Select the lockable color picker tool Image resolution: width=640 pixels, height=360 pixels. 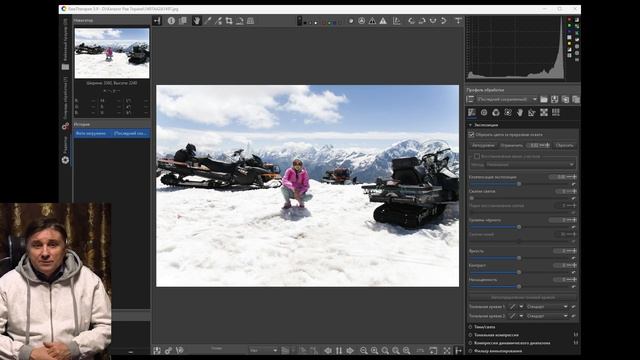coord(218,21)
